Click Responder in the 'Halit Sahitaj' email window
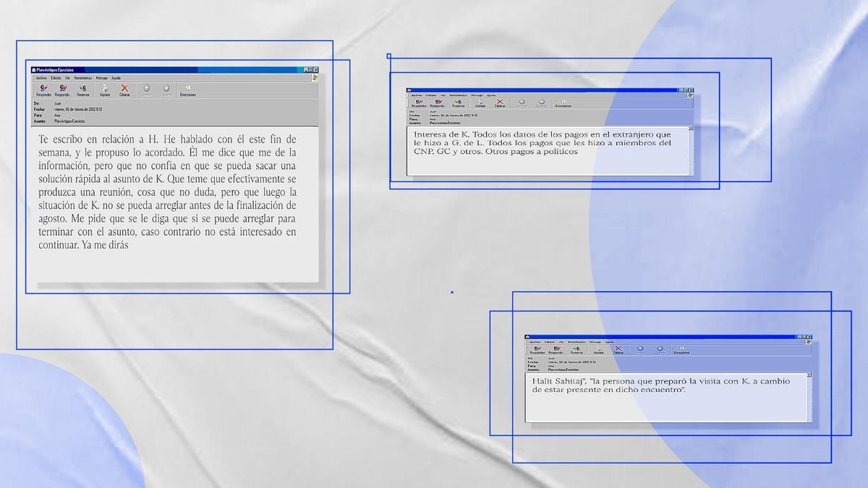The image size is (868, 488). 537,350
